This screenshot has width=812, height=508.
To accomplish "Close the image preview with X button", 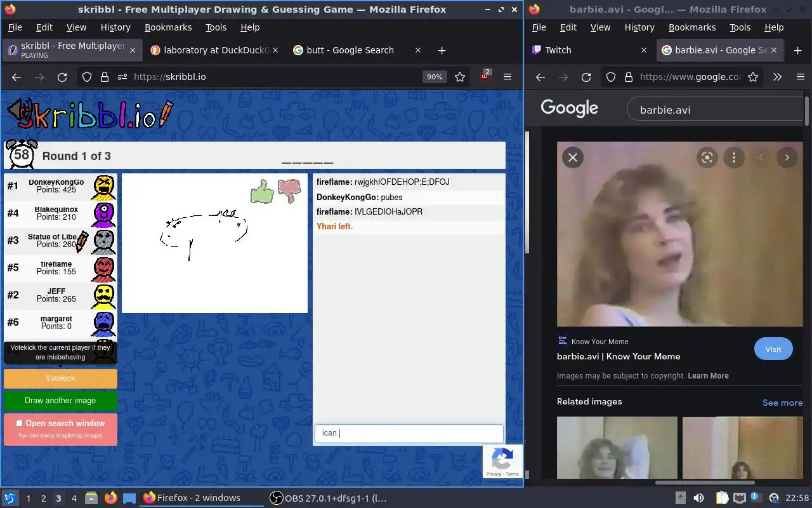I will tap(573, 157).
